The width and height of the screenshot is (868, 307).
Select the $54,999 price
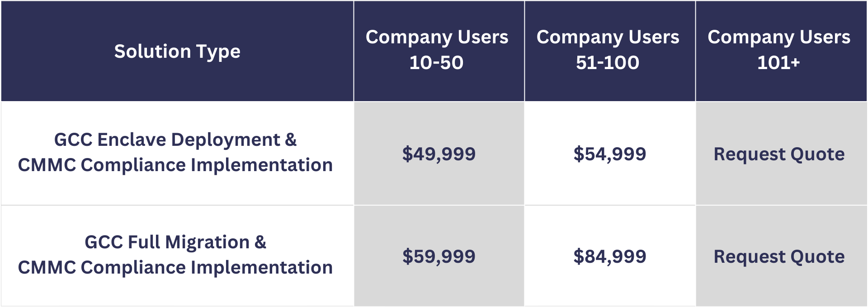click(x=609, y=154)
